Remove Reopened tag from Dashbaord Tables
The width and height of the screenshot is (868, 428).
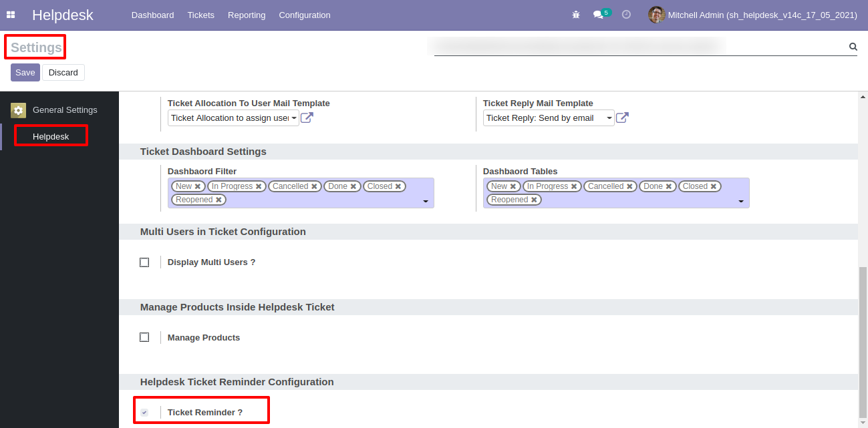[x=534, y=200]
